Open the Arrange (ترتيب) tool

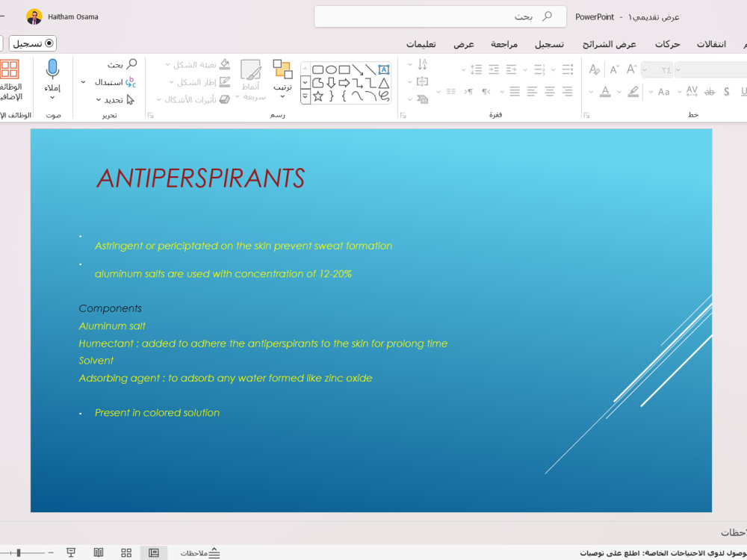tap(282, 78)
